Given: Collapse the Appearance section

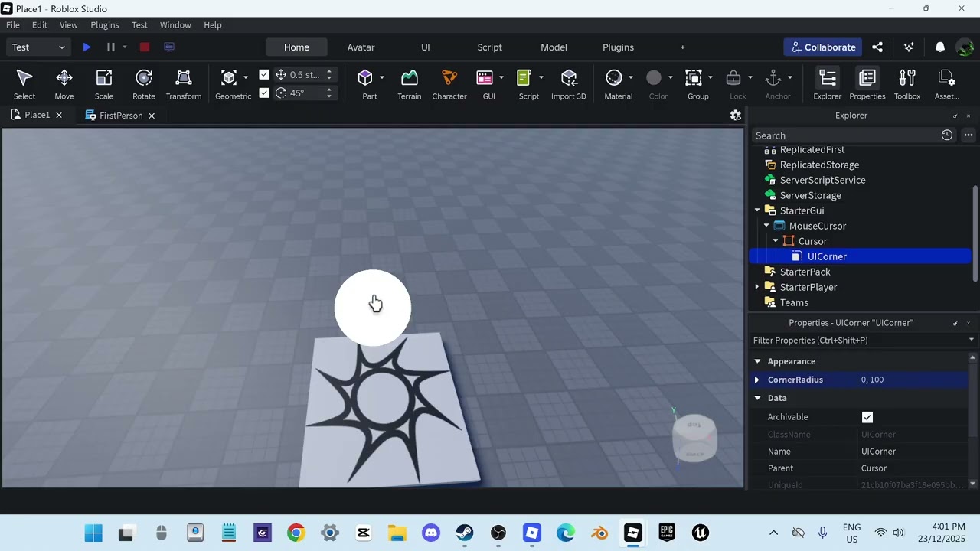Looking at the screenshot, I should pyautogui.click(x=757, y=361).
